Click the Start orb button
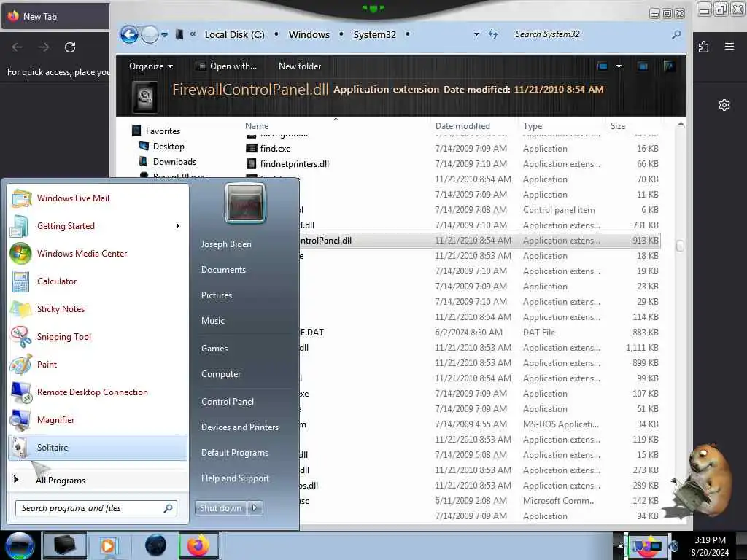Screen dimensions: 747x560 (x=20, y=545)
